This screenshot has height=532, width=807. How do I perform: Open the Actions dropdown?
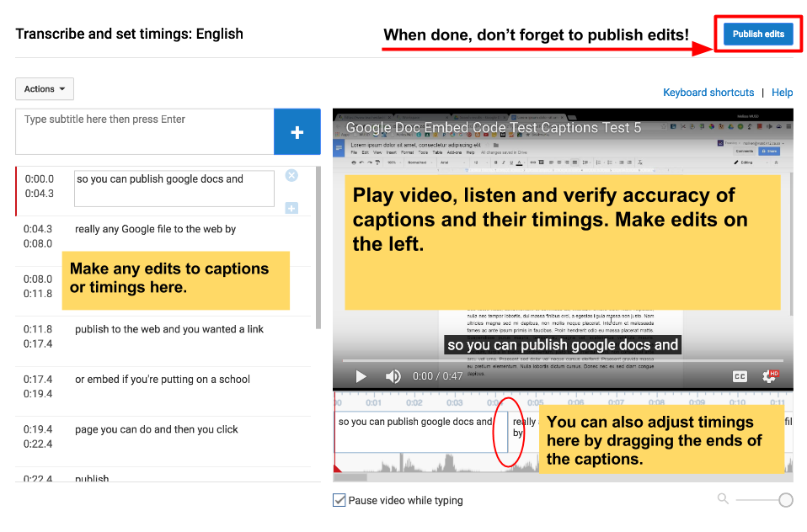[44, 88]
